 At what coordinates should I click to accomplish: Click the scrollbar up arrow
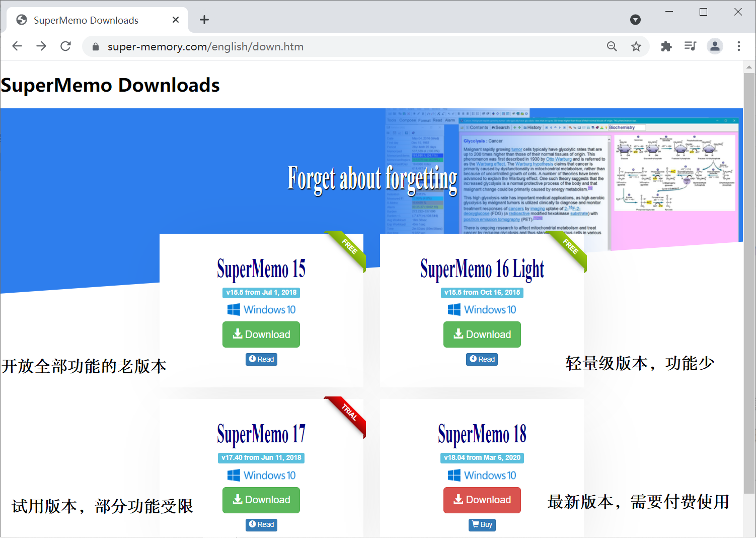749,66
